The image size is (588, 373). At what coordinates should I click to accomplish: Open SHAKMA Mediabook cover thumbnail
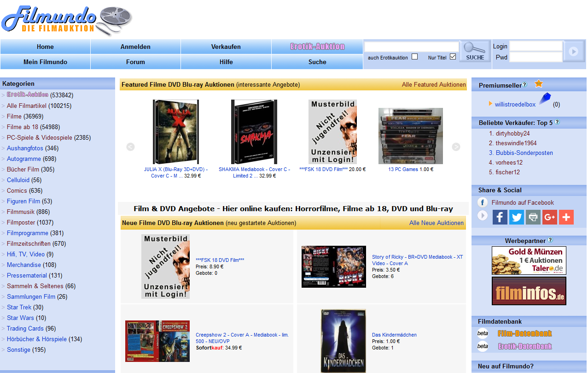click(254, 132)
